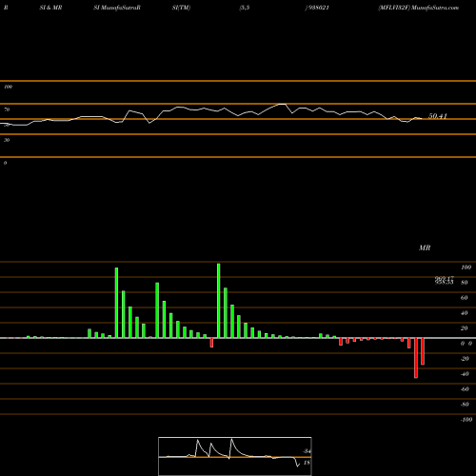
Task: Click the RSI value label 50.41
Action: [x=438, y=116]
